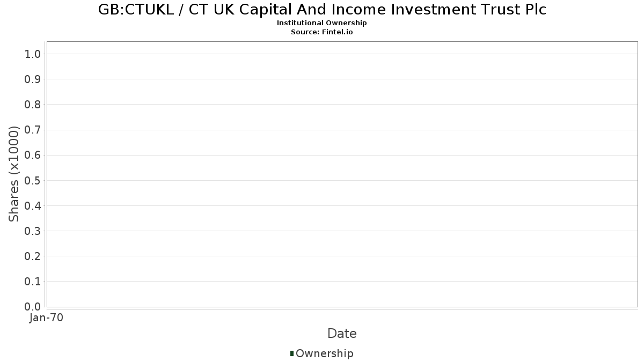This screenshot has height=362, width=644.
Task: Click the 0.2 y-axis label
Action: [33, 256]
